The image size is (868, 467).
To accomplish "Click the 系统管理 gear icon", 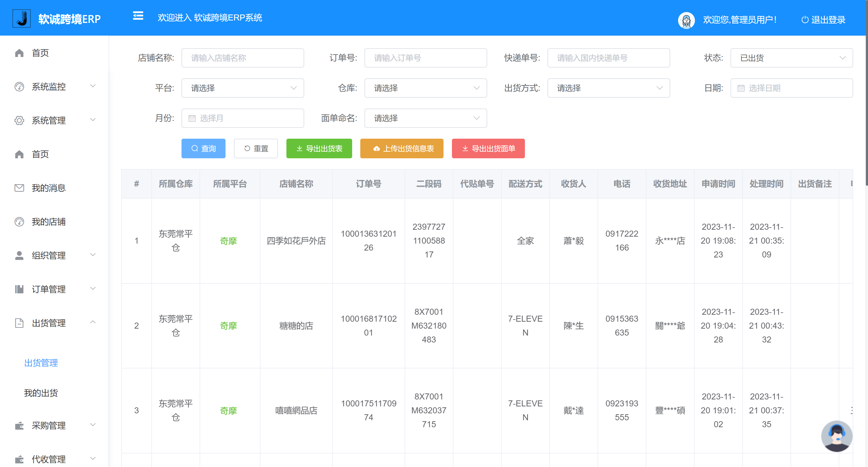I will [19, 120].
